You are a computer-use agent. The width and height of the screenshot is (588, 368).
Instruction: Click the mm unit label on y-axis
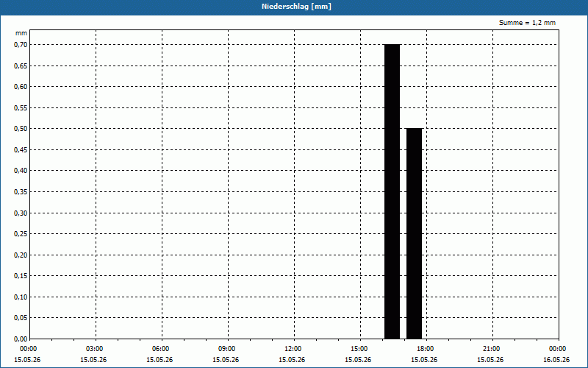pyautogui.click(x=21, y=33)
